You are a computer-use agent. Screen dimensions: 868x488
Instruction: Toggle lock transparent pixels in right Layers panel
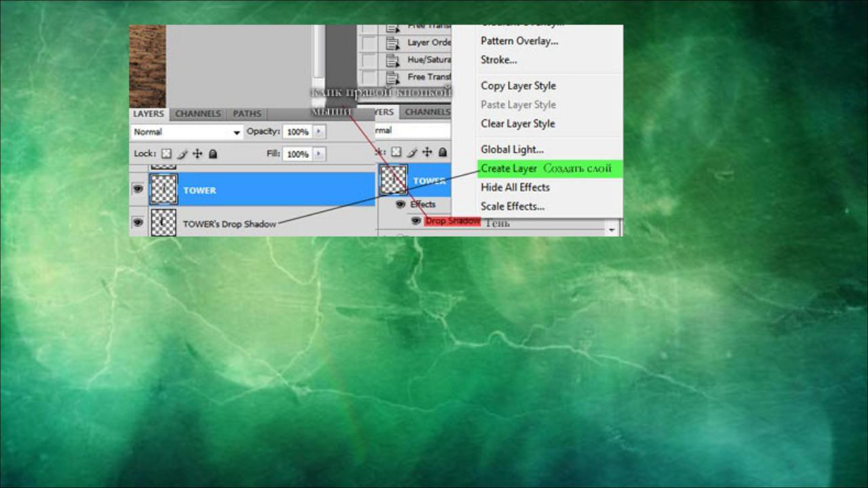coord(397,152)
